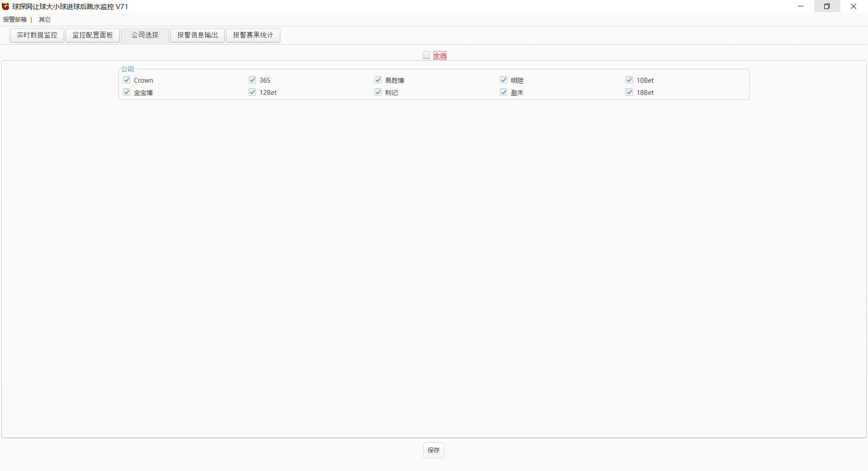Close the 球探网 monitoring application
This screenshot has width=868, height=471.
pos(854,6)
